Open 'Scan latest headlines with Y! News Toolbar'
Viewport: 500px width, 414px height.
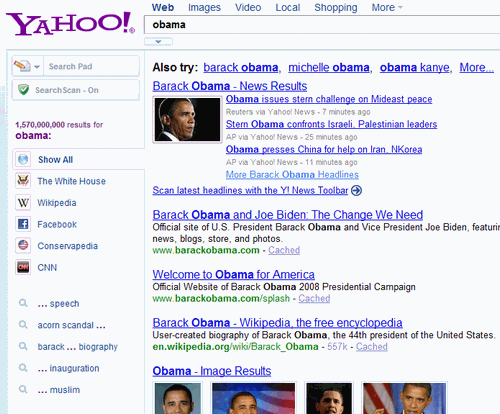pyautogui.click(x=250, y=190)
